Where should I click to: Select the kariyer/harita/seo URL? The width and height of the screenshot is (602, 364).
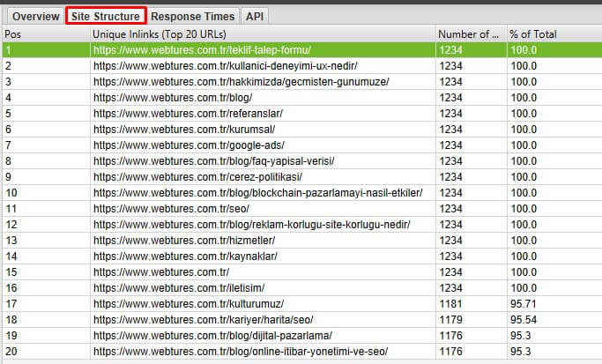click(203, 319)
